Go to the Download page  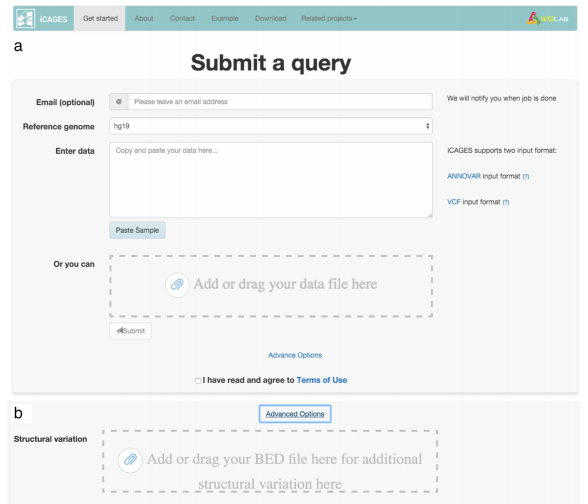(x=270, y=18)
